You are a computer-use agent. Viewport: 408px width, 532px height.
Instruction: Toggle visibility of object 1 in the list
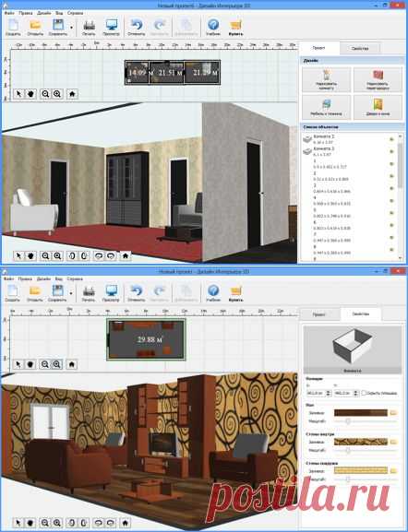coord(391,164)
